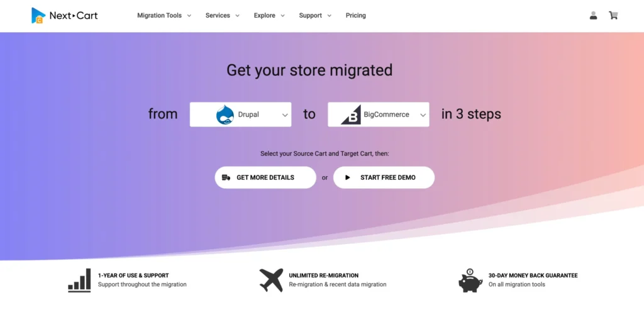Click the 'On all migration tools' text
644x312 pixels.
point(517,284)
